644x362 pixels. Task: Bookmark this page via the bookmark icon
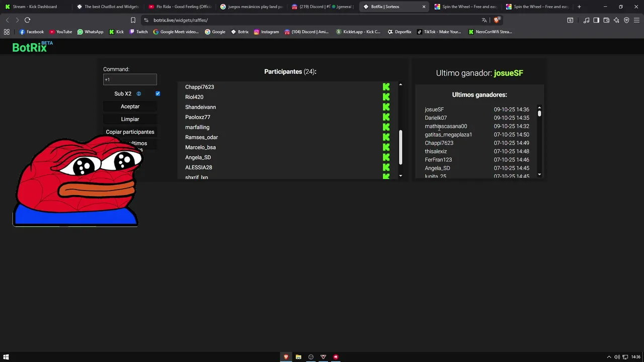click(133, 20)
